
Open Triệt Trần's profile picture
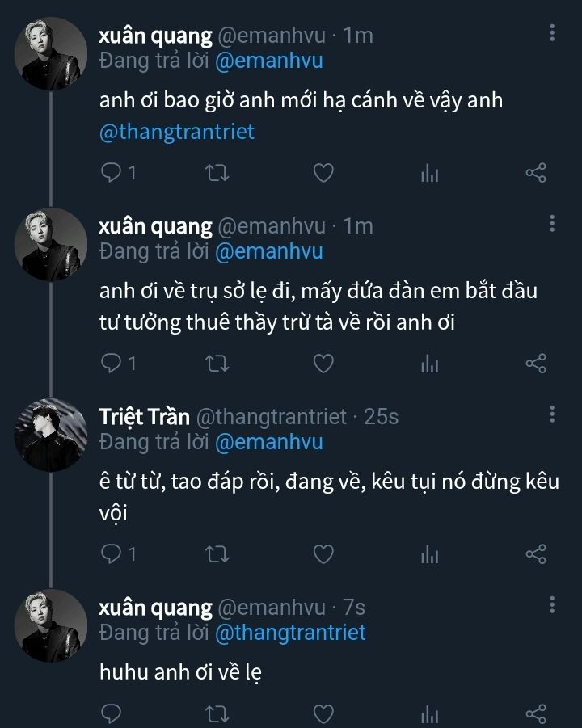tap(52, 435)
